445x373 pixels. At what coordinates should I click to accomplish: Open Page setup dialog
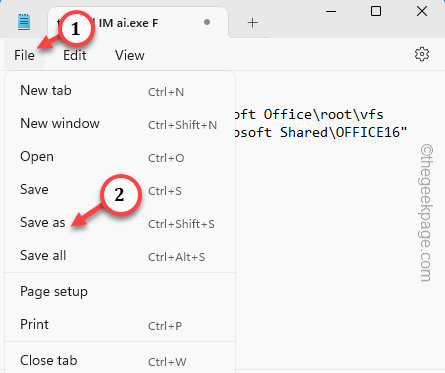120,292
